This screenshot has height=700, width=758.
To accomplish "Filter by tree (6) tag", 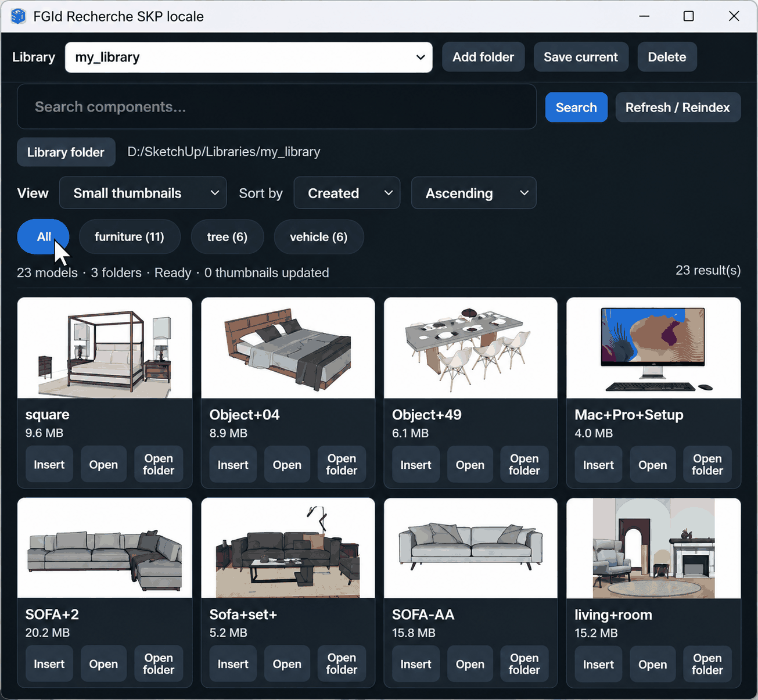I will [x=227, y=236].
